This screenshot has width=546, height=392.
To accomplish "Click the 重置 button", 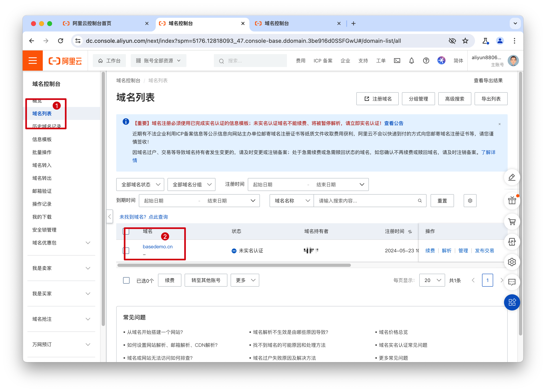I will point(442,201).
